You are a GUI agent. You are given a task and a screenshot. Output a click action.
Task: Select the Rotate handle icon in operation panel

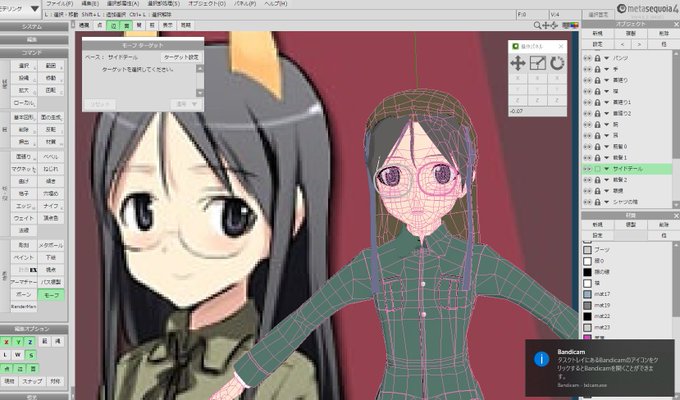[557, 64]
